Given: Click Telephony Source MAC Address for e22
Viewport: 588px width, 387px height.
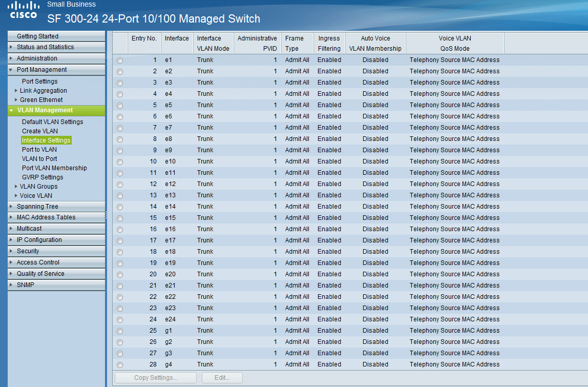Looking at the screenshot, I should 454,297.
